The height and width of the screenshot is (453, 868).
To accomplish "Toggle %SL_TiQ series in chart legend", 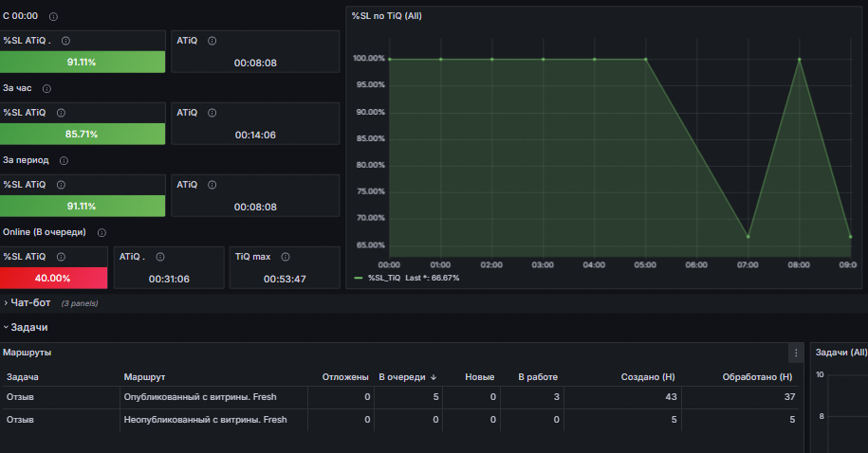I will pos(383,278).
